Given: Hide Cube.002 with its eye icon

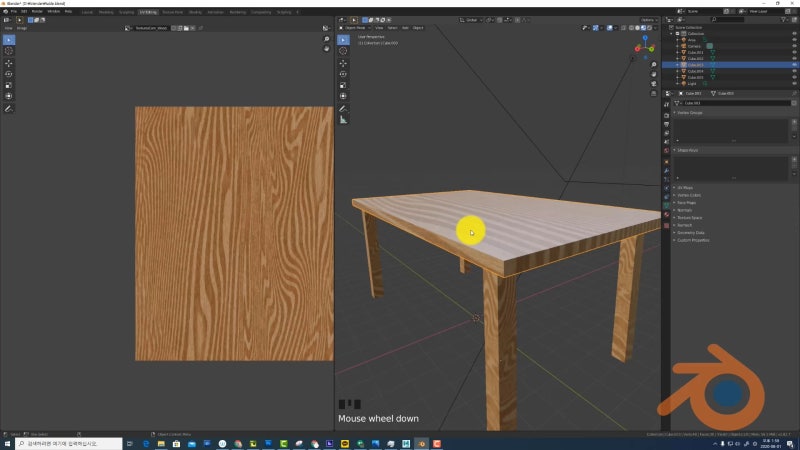Looking at the screenshot, I should tap(794, 59).
